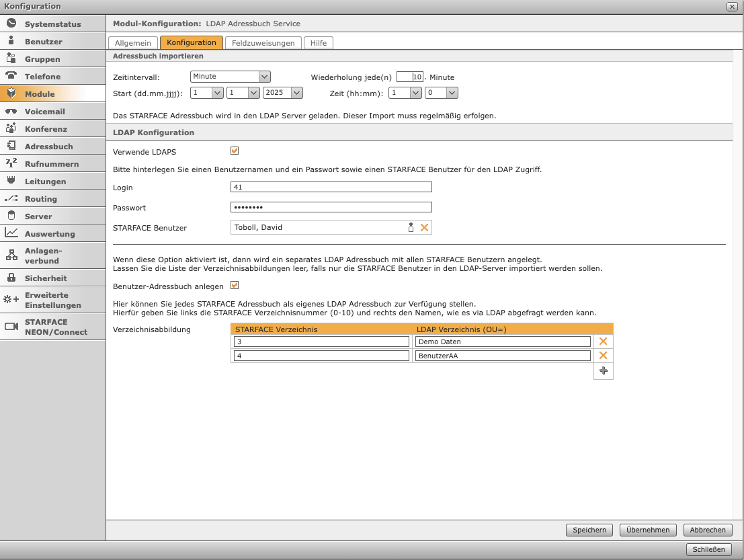
Task: Add a new directory mapping with the plus icon
Action: (603, 371)
